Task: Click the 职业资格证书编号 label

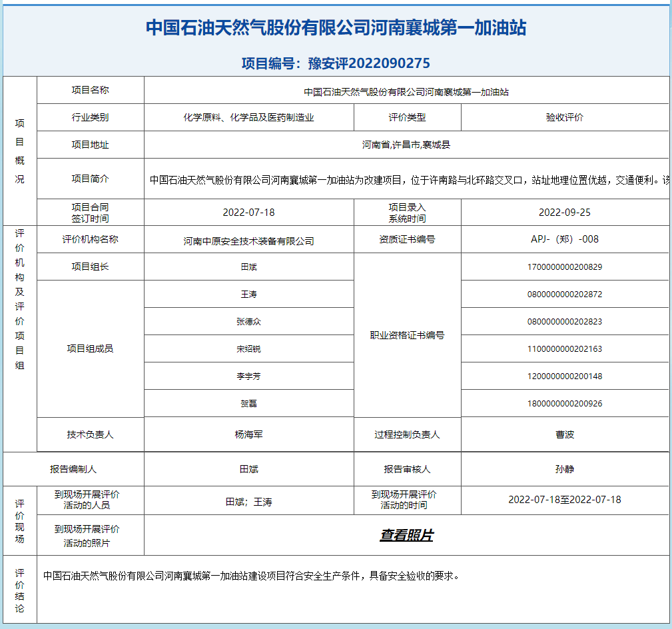Action: pyautogui.click(x=407, y=335)
